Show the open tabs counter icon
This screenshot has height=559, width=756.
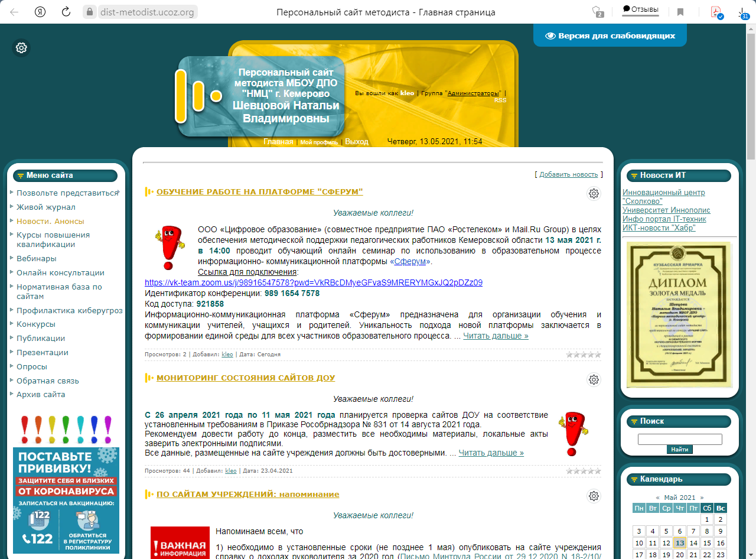pyautogui.click(x=598, y=12)
